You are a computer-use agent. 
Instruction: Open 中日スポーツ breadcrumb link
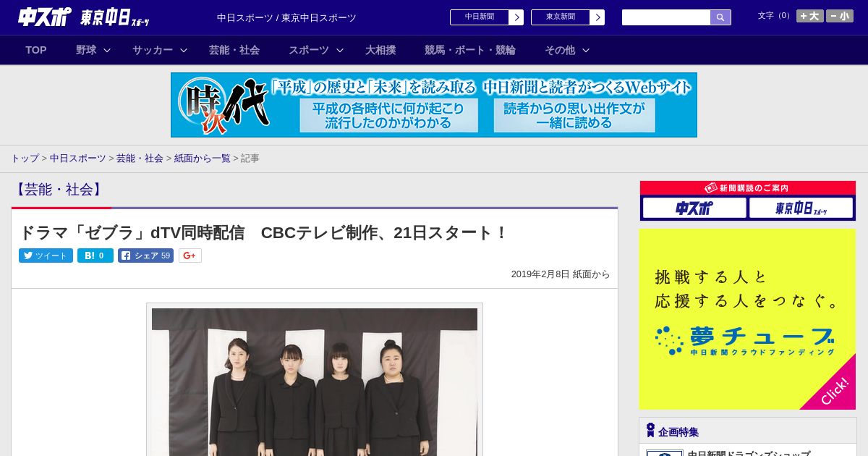click(x=77, y=158)
